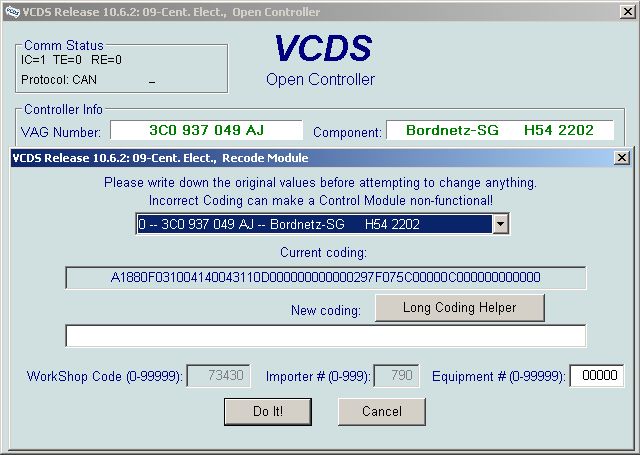Select module entry 3C0 937 049 AJ Bordnetz-SG
The height and width of the screenshot is (455, 640).
(315, 224)
